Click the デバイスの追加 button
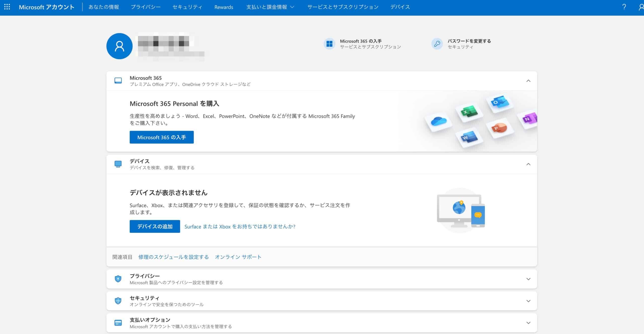 click(x=155, y=226)
